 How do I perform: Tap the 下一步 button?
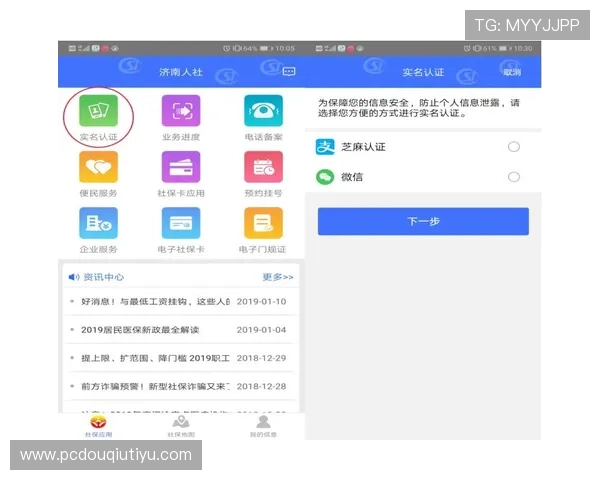(423, 221)
